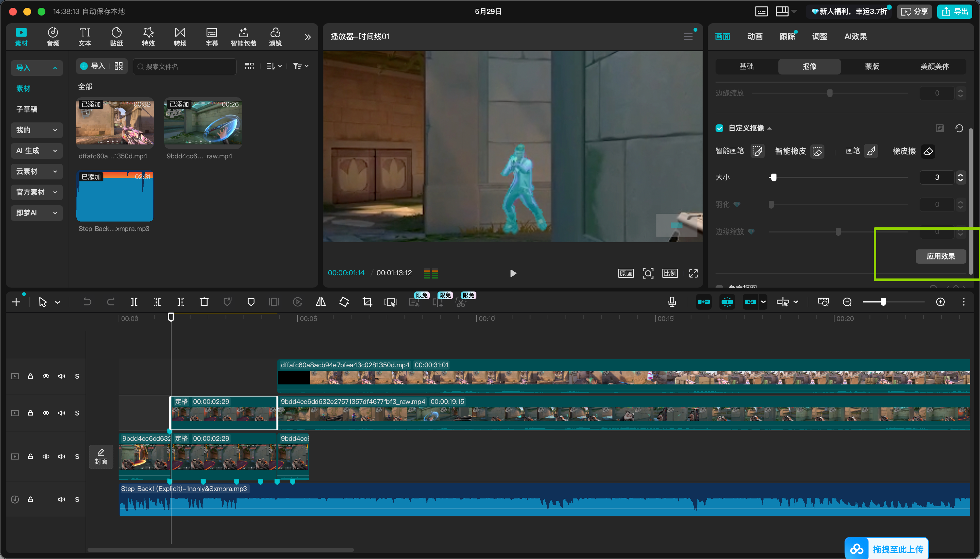This screenshot has height=559, width=980.
Task: Click the zoom-in timeline magnifier icon
Action: 940,302
